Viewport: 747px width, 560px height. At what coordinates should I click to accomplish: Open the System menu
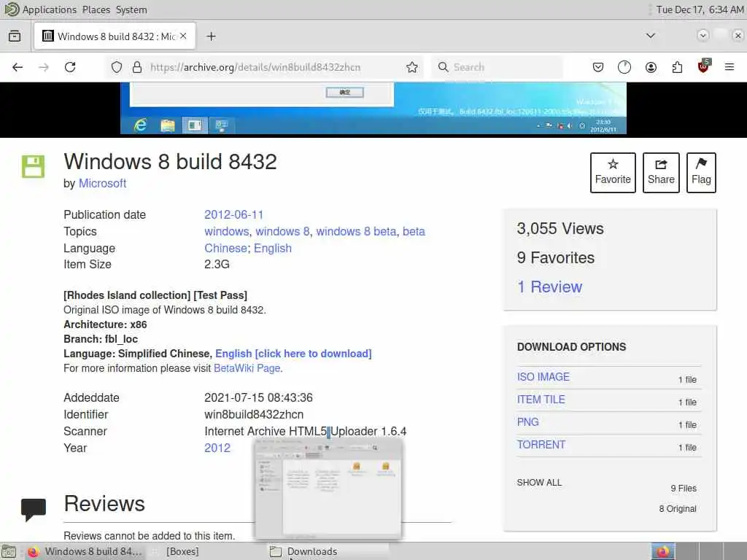pyautogui.click(x=131, y=9)
